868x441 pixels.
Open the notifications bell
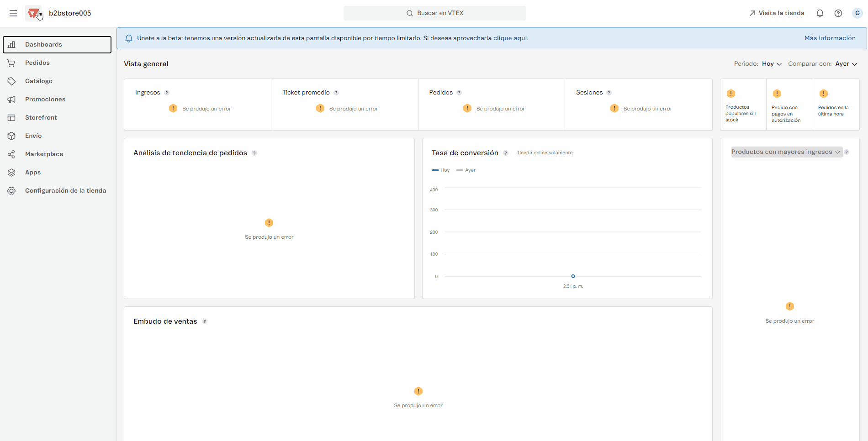(x=820, y=13)
